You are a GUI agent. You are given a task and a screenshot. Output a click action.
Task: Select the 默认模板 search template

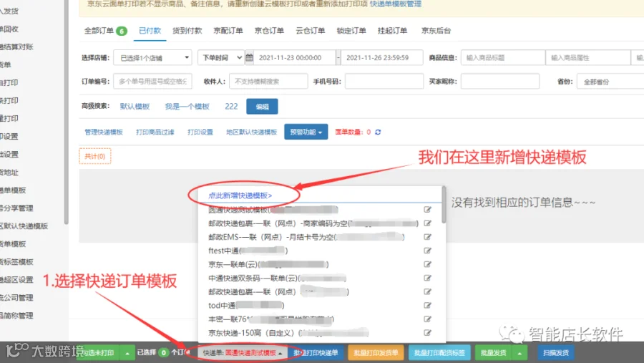tap(135, 107)
